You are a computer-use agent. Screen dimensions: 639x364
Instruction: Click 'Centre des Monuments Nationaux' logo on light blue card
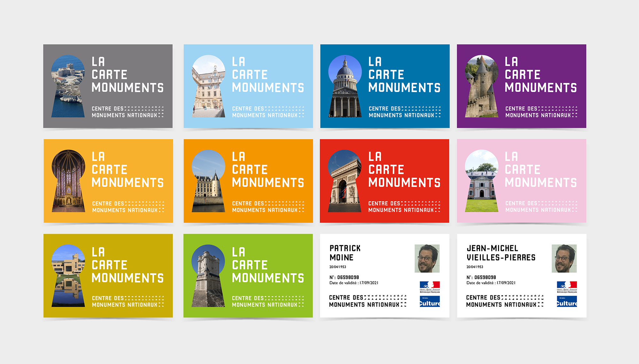click(268, 112)
